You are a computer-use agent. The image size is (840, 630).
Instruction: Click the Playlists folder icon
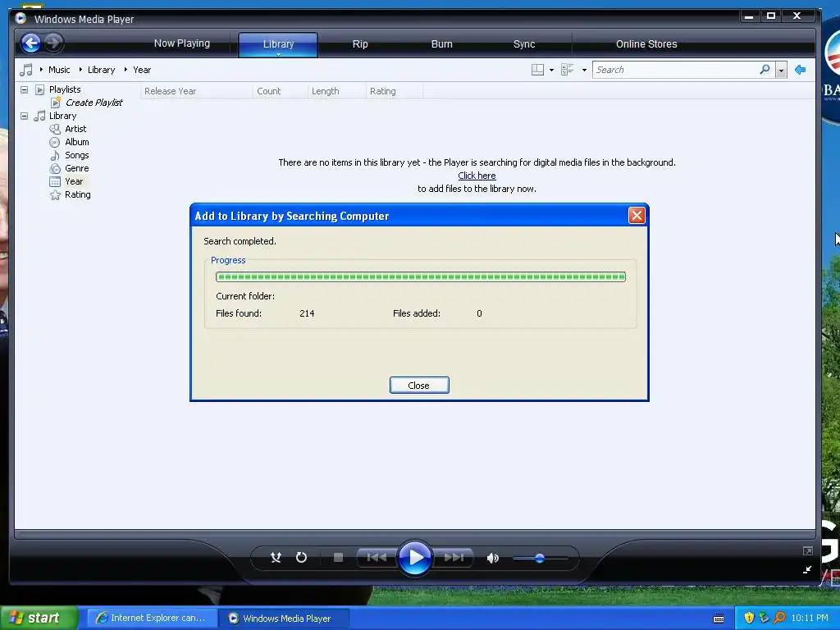(39, 89)
